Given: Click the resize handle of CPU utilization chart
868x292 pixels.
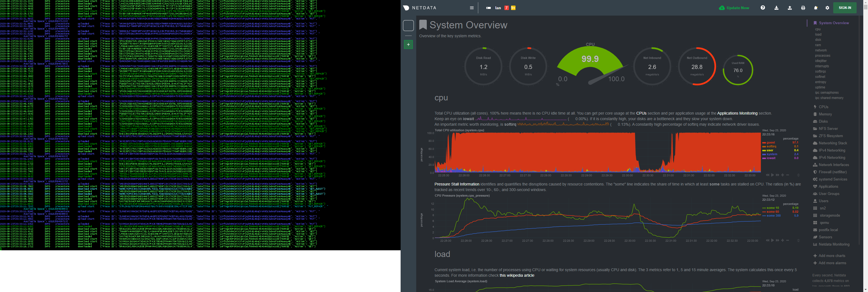Looking at the screenshot, I should pyautogui.click(x=798, y=175).
